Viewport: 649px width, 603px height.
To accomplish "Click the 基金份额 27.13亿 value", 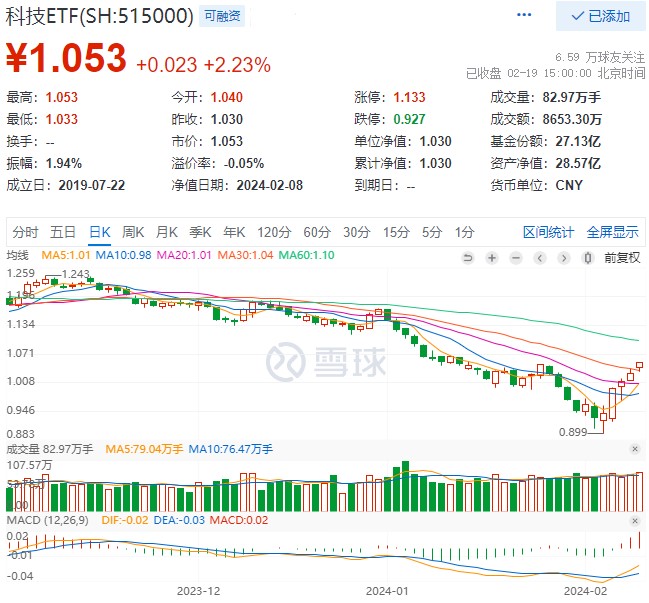I will [578, 142].
